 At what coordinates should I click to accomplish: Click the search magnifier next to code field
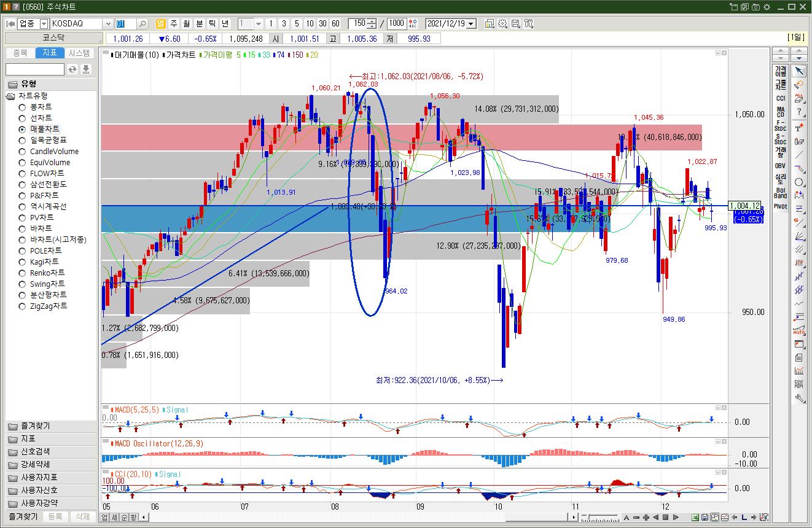[x=142, y=23]
